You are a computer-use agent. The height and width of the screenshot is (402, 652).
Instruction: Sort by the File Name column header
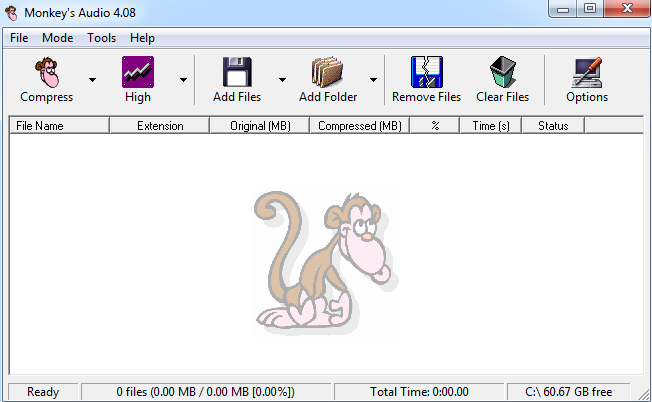click(x=59, y=126)
